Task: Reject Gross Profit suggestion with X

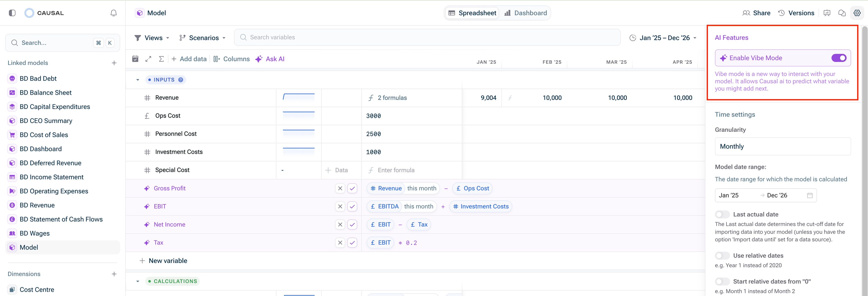Action: (340, 188)
